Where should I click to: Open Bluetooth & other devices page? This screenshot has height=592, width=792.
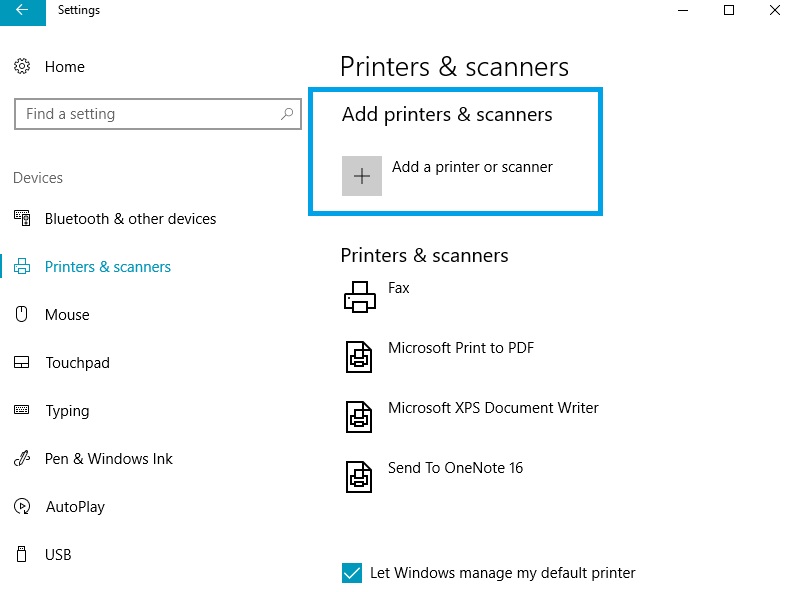(130, 219)
